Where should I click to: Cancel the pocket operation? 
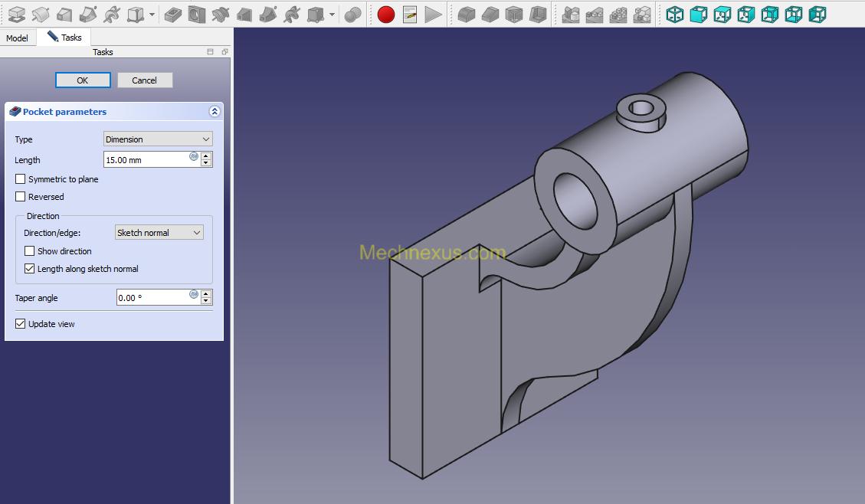(x=145, y=80)
